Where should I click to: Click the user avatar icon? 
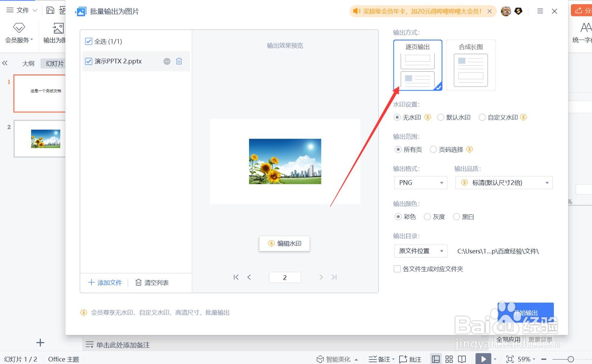point(506,11)
